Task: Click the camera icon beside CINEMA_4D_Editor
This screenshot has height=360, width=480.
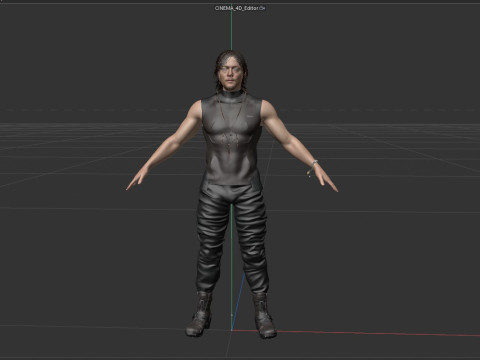Action: pyautogui.click(x=262, y=8)
